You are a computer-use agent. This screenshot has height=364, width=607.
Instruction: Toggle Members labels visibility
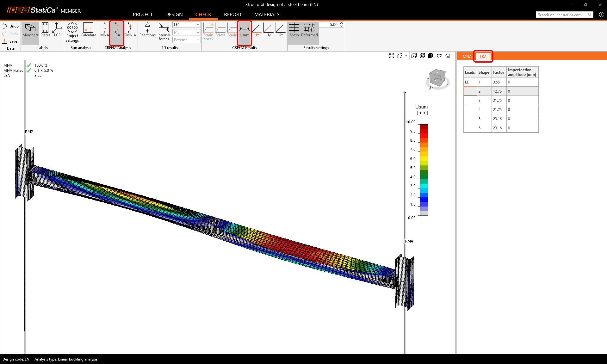pyautogui.click(x=30, y=30)
